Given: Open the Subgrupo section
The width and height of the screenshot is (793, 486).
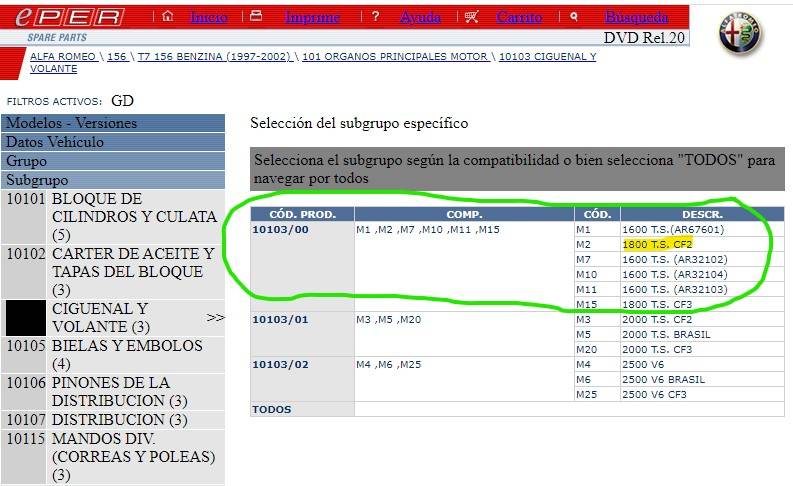Looking at the screenshot, I should coord(113,180).
